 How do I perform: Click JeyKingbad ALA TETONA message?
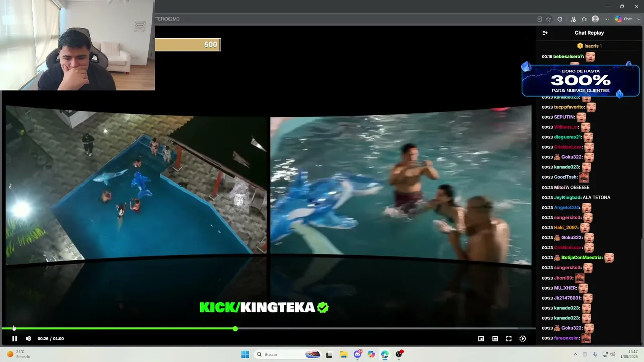point(576,198)
